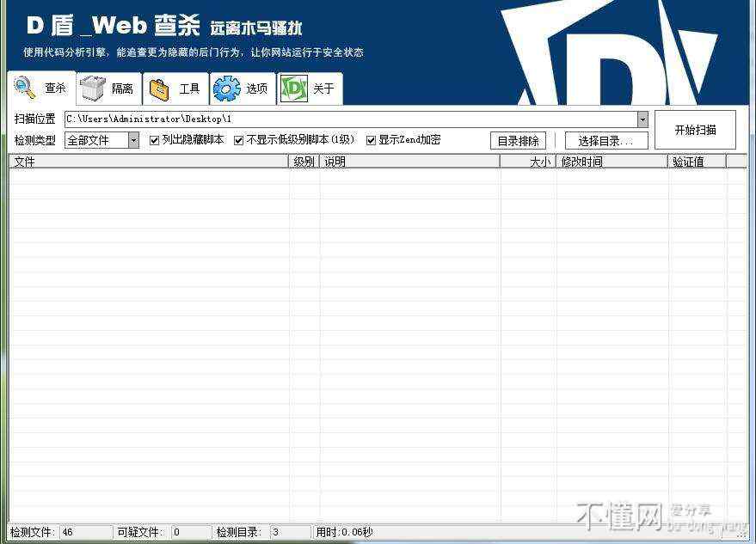Open the 关于 tab label
The image size is (756, 544).
coord(323,89)
